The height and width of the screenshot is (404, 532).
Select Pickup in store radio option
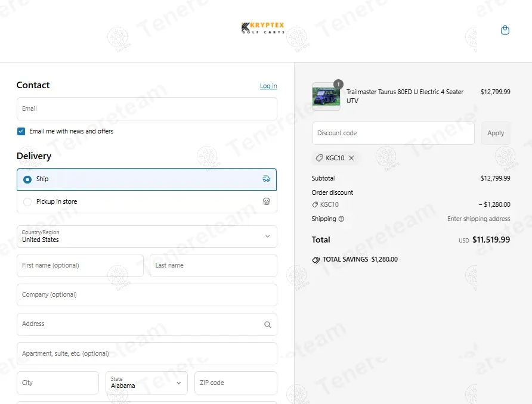coord(27,202)
